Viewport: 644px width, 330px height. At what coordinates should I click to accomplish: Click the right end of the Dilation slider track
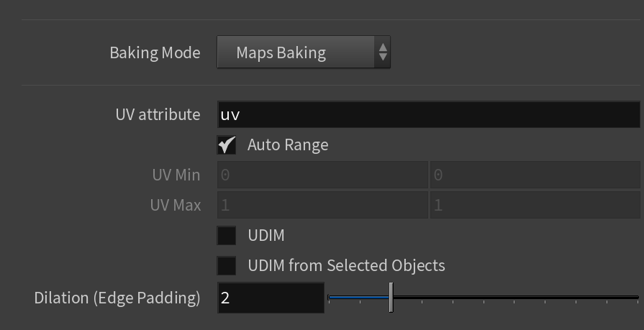coord(637,297)
